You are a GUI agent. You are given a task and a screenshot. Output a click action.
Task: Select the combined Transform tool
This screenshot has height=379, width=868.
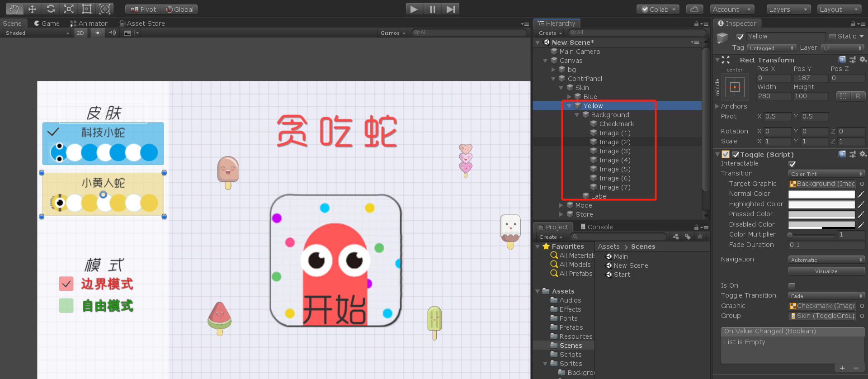(x=104, y=9)
